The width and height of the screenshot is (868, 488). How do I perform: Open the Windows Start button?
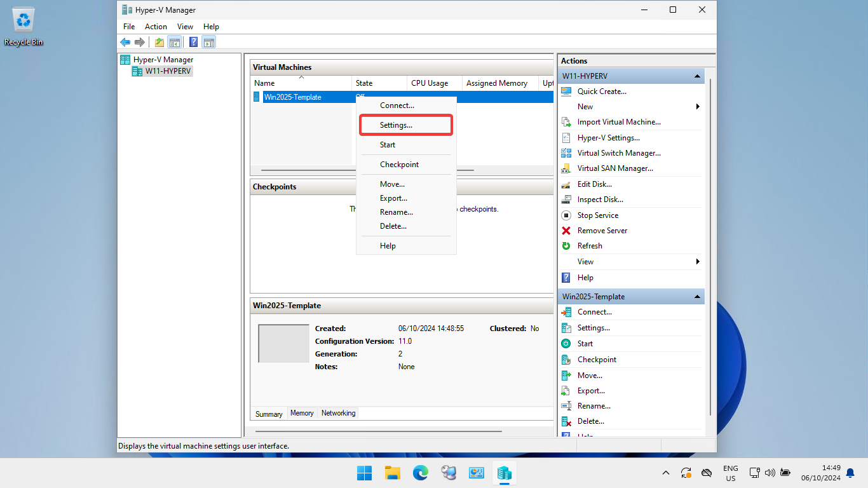point(364,473)
